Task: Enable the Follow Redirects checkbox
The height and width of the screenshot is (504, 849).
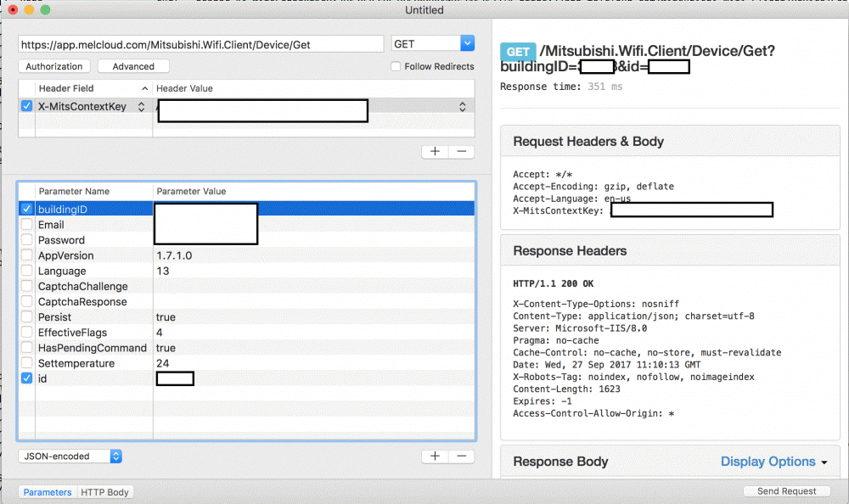Action: click(396, 66)
